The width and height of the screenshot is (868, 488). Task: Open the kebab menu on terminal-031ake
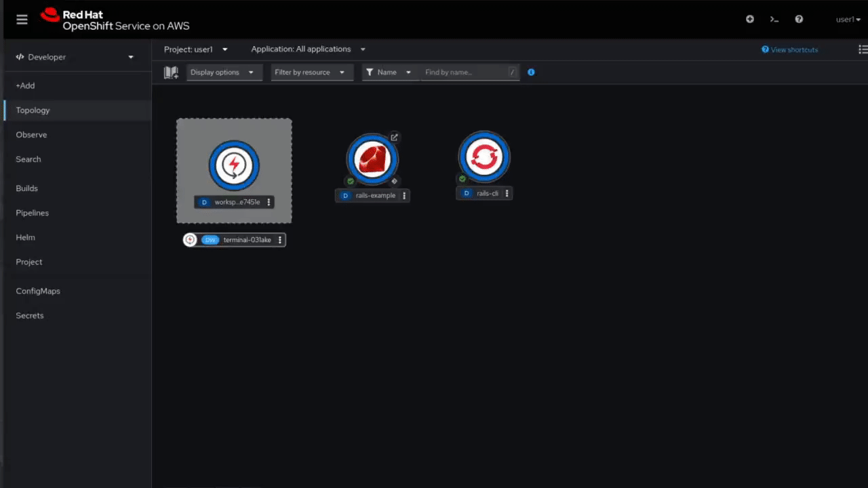pos(279,239)
